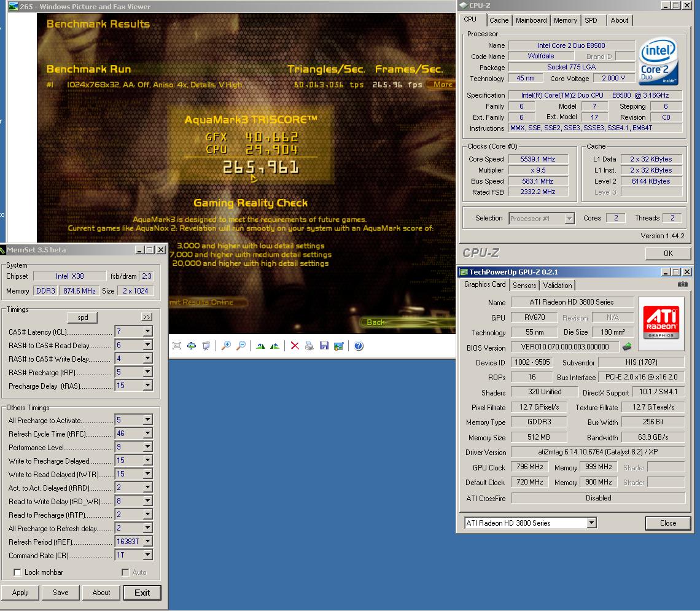Select the Graphics Card tab in GPU-Z
The width and height of the screenshot is (700, 611).
485,284
